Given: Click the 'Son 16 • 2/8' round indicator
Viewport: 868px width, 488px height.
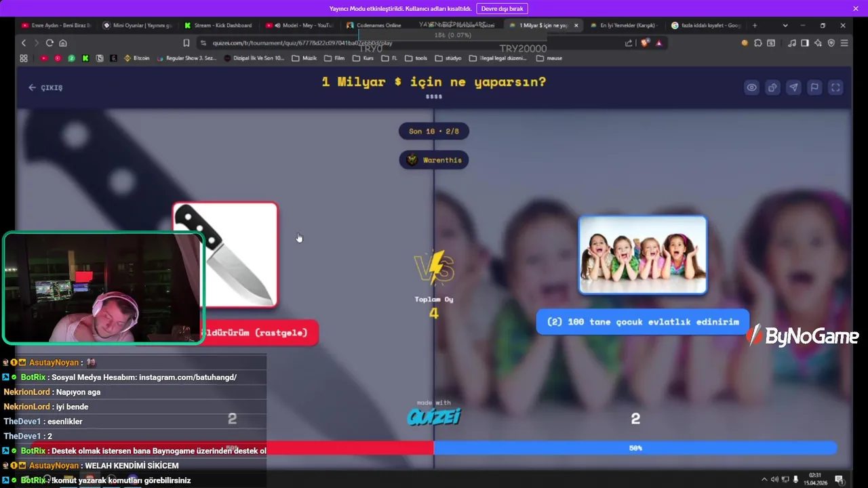Looking at the screenshot, I should (x=434, y=131).
